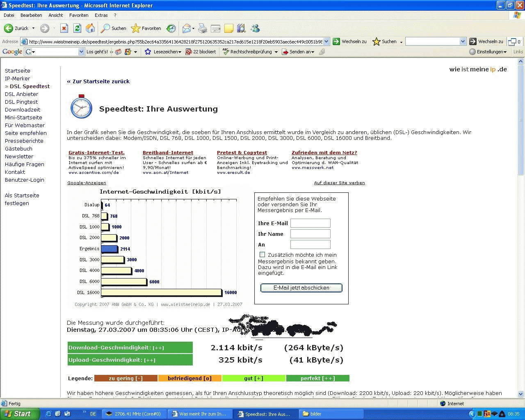525x420 pixels.
Task: Stop loading the page
Action: (x=64, y=28)
